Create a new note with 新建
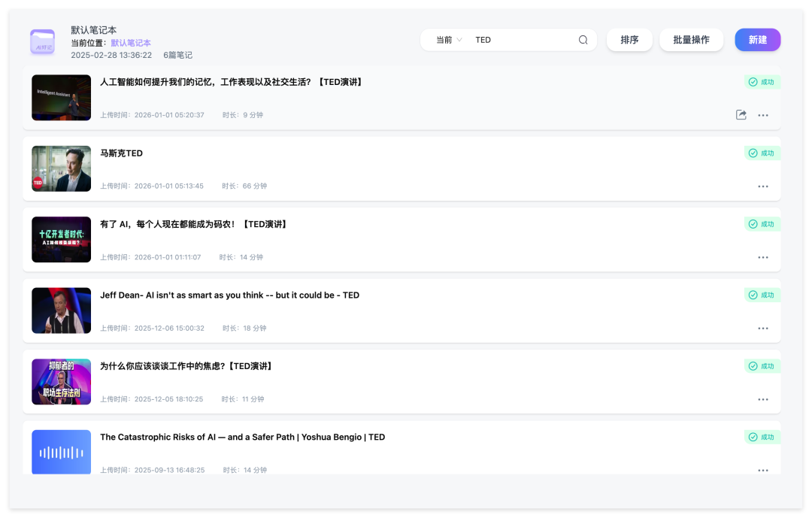The height and width of the screenshot is (518, 812). [758, 40]
